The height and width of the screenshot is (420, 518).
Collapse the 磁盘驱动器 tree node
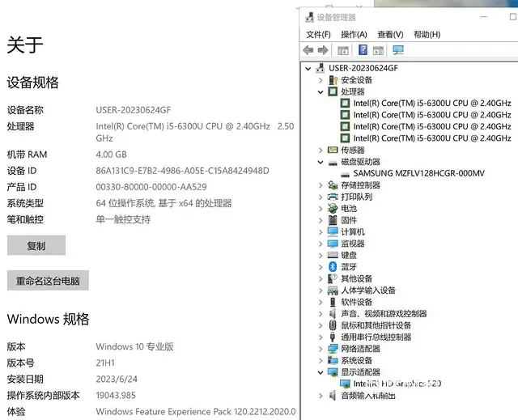point(321,162)
